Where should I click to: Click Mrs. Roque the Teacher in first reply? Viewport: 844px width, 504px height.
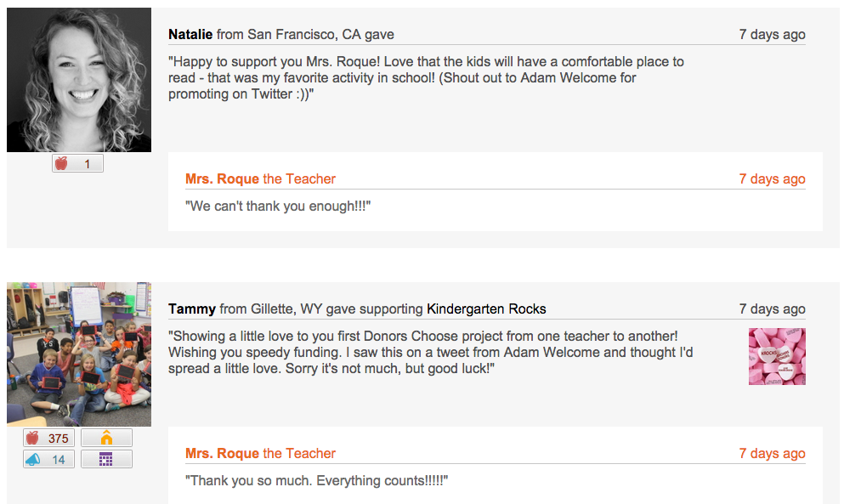pos(261,178)
